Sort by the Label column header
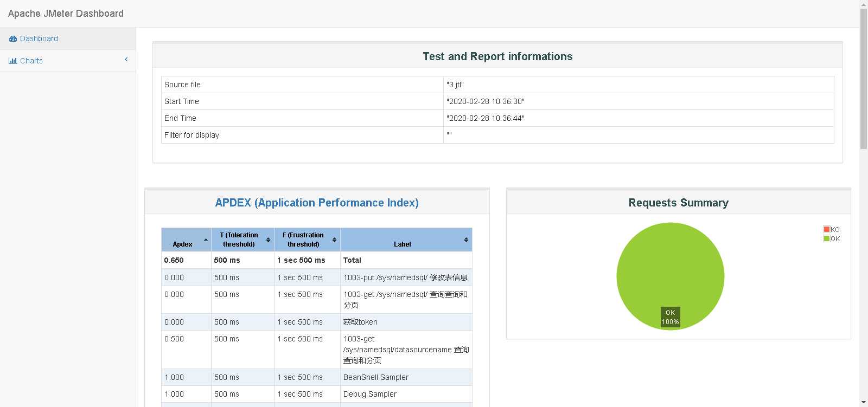Image resolution: width=868 pixels, height=407 pixels. [x=406, y=240]
